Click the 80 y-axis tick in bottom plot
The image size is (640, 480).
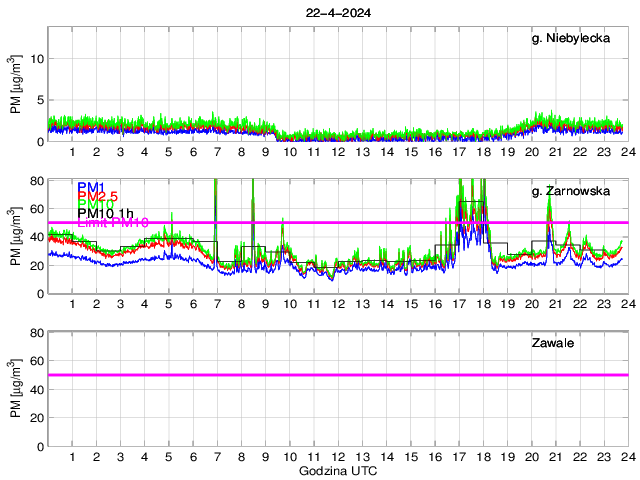tap(35, 333)
